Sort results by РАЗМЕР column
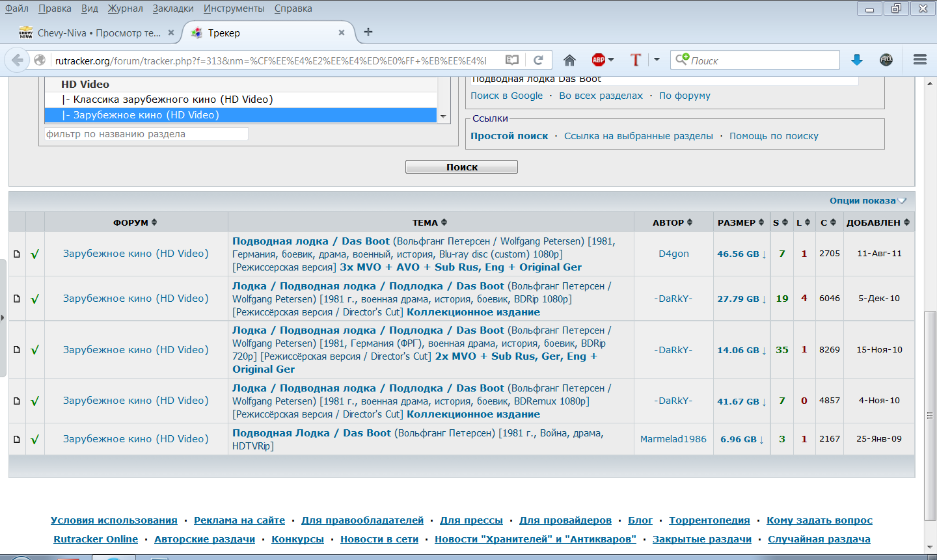The image size is (937, 560). [x=740, y=222]
